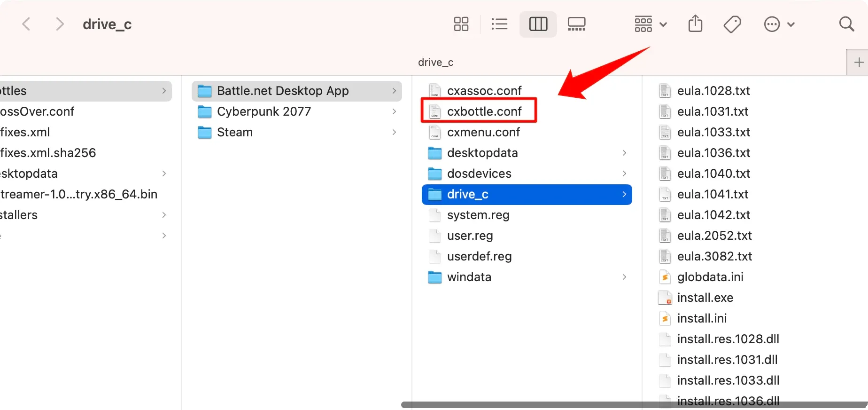
Task: Go back with the left arrow
Action: pos(27,24)
